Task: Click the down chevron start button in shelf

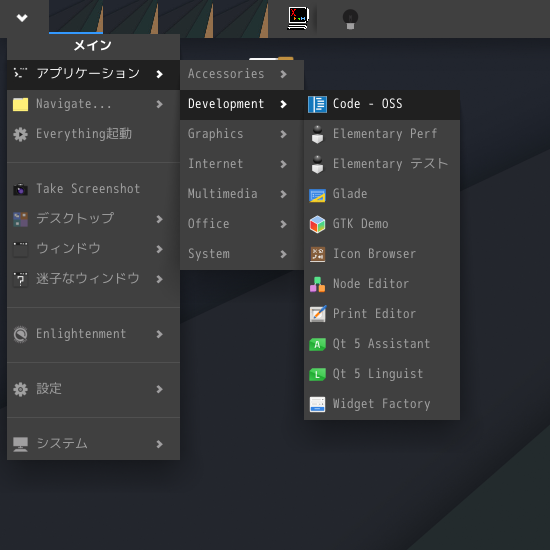Action: coord(22,18)
